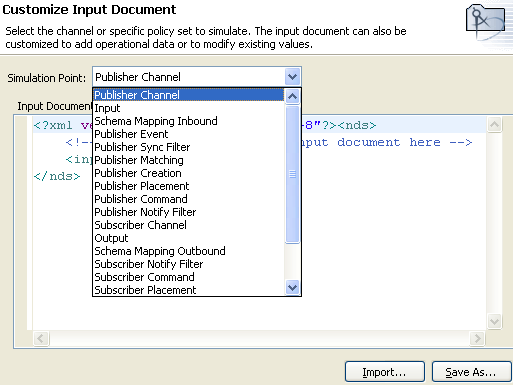This screenshot has height=385, width=513.
Task: Select Schema Mapping Outbound option
Action: point(189,251)
